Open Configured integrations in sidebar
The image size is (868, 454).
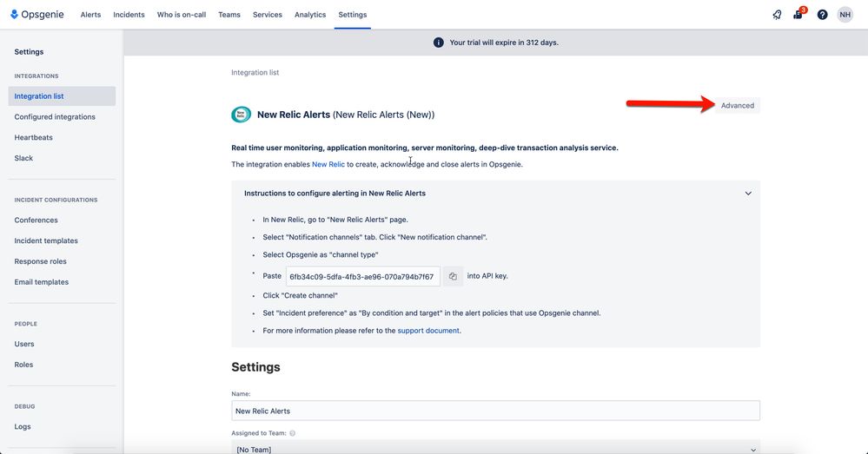55,116
